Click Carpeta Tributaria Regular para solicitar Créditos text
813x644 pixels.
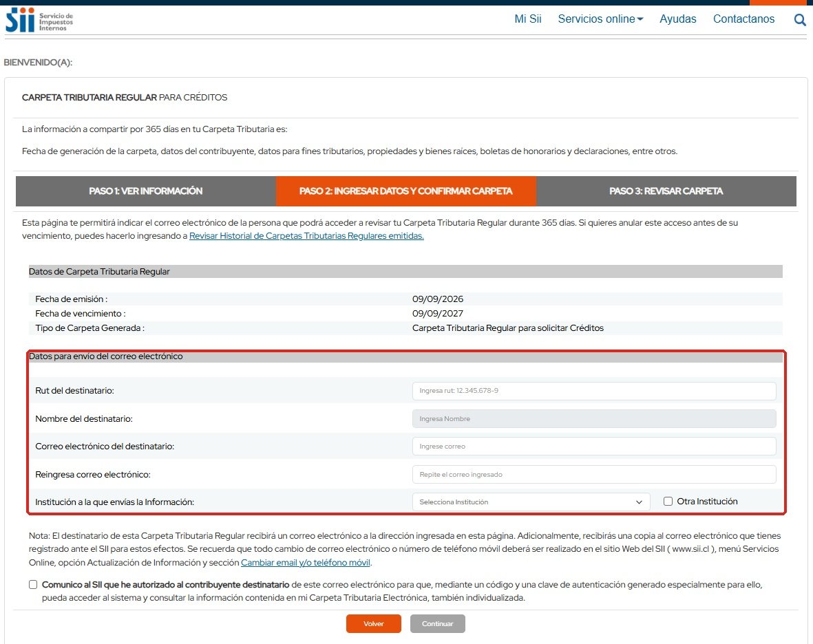coord(507,328)
